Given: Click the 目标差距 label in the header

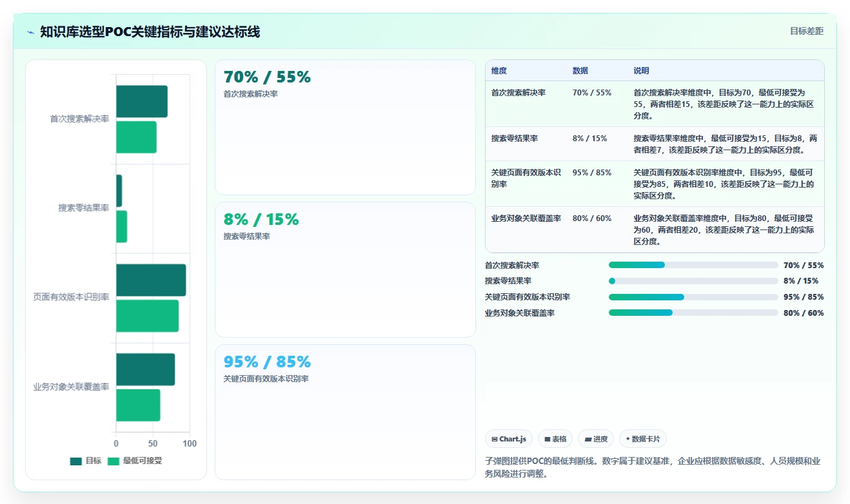Looking at the screenshot, I should coord(807,31).
